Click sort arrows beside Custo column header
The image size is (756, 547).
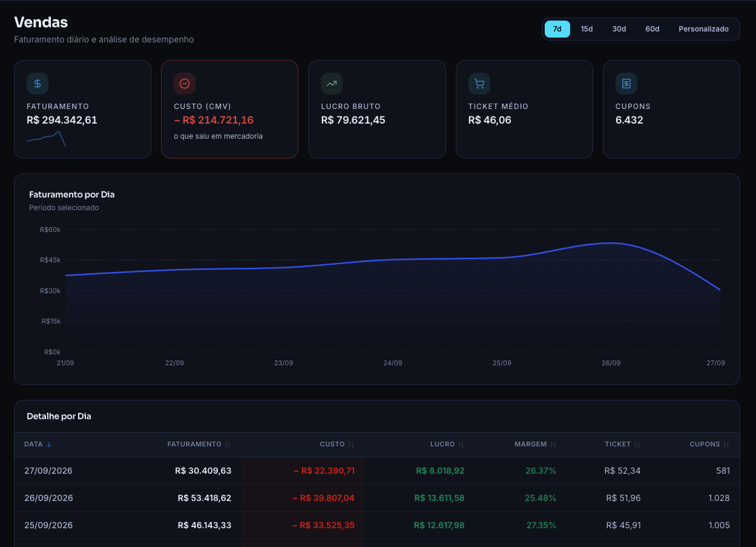coord(351,445)
